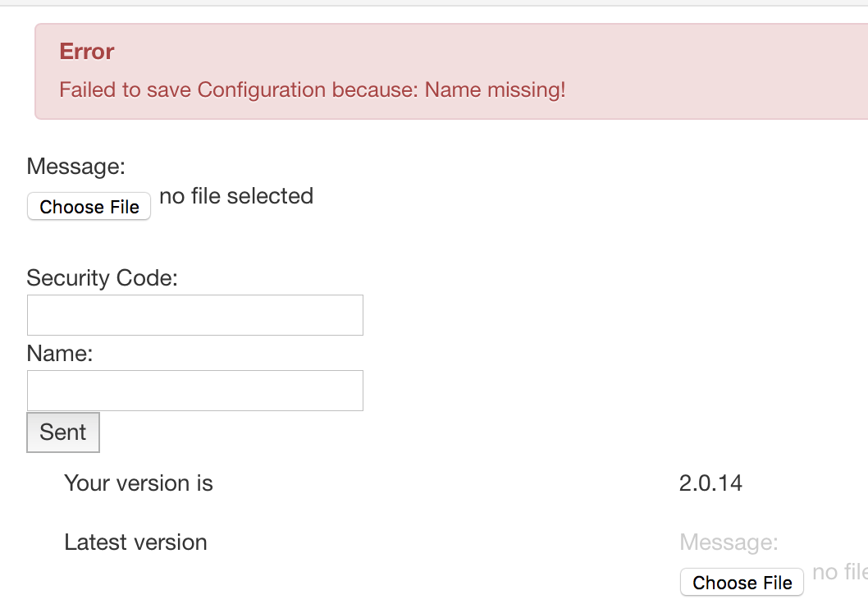Viewport: 868px width, 604px height.
Task: Click the Security Code label
Action: pyautogui.click(x=102, y=278)
